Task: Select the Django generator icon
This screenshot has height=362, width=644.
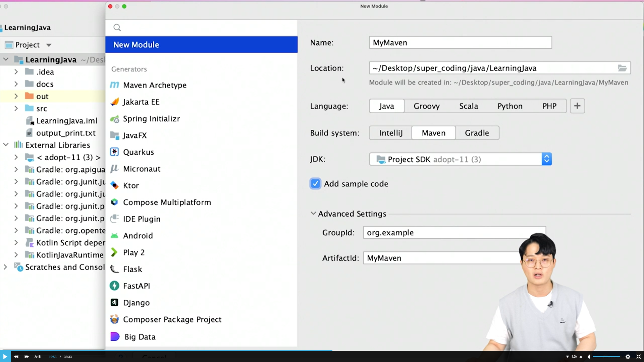Action: (x=114, y=302)
